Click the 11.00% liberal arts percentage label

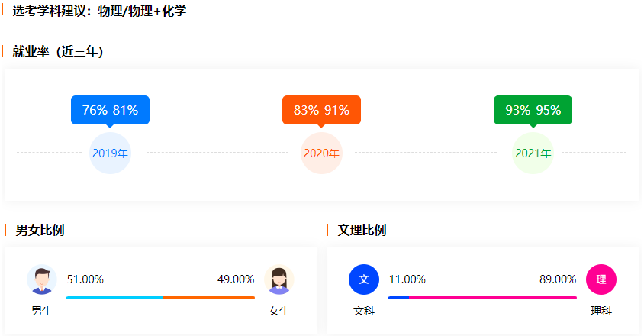coord(407,279)
